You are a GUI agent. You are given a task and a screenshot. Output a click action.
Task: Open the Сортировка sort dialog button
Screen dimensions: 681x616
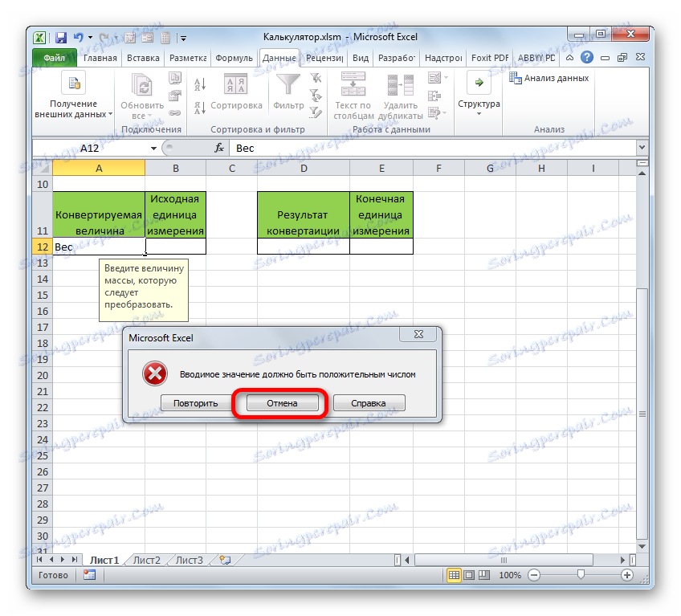coord(236,92)
